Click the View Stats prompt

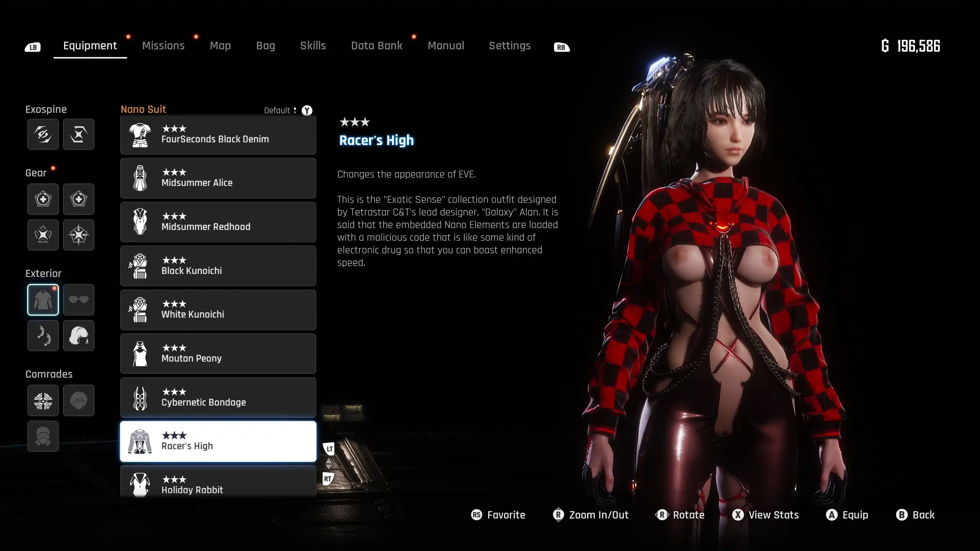click(x=766, y=515)
